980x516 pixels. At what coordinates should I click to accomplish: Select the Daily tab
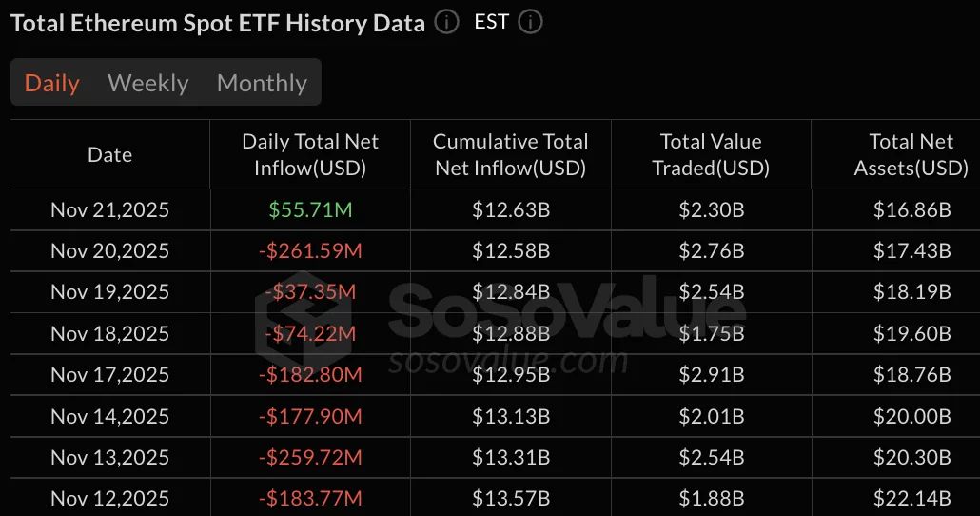pos(51,83)
